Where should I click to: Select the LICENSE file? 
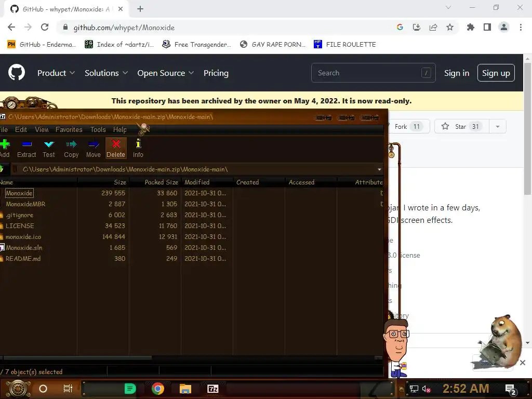point(192,225)
